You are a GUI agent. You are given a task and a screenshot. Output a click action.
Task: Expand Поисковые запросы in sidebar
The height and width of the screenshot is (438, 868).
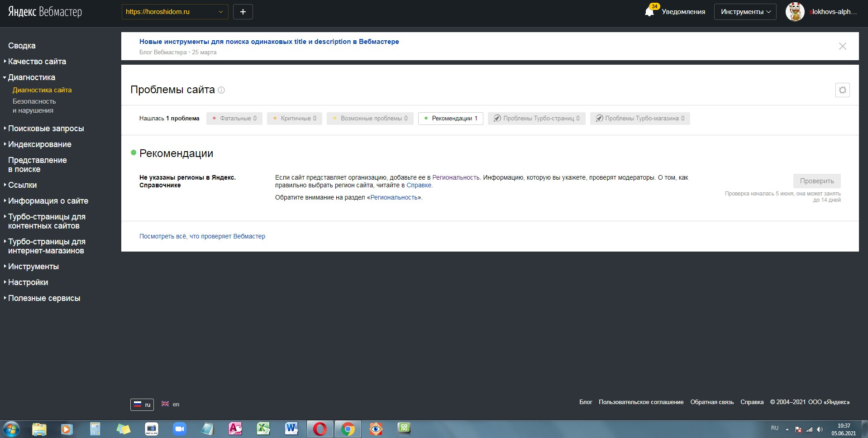click(x=46, y=129)
